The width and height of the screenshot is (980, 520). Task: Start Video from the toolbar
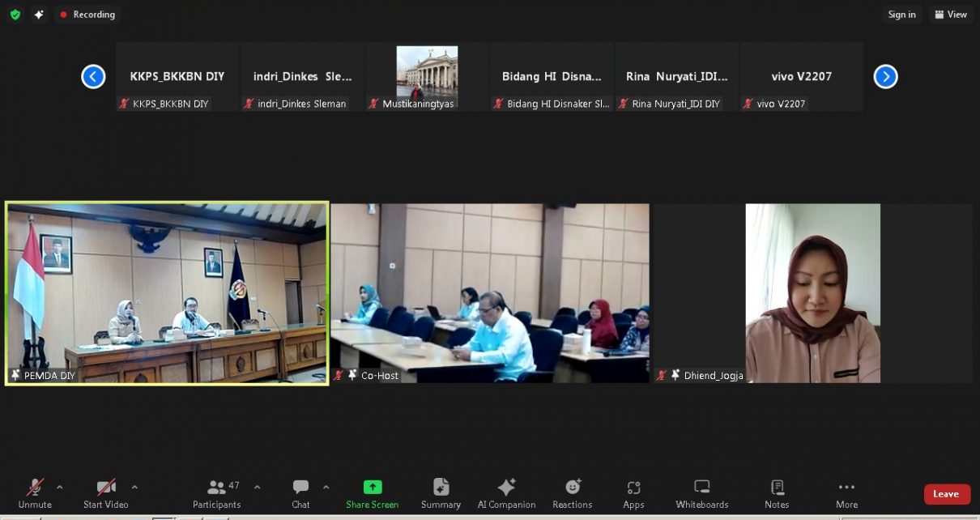[x=106, y=493]
